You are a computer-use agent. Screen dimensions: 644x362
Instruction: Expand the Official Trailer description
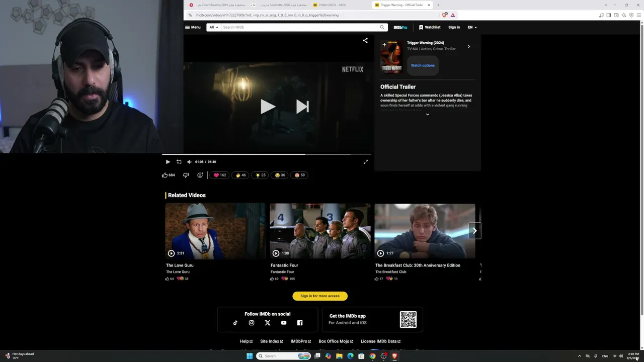point(428,115)
